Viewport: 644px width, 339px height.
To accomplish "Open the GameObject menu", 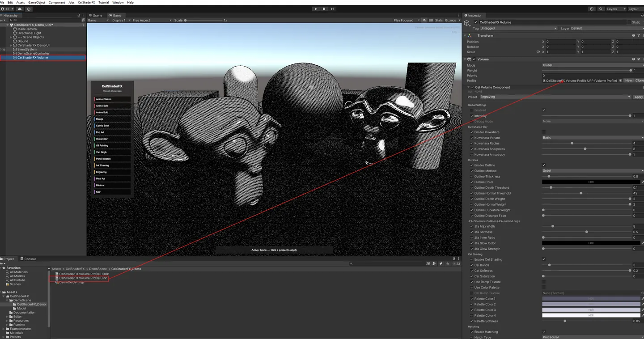I will (37, 3).
